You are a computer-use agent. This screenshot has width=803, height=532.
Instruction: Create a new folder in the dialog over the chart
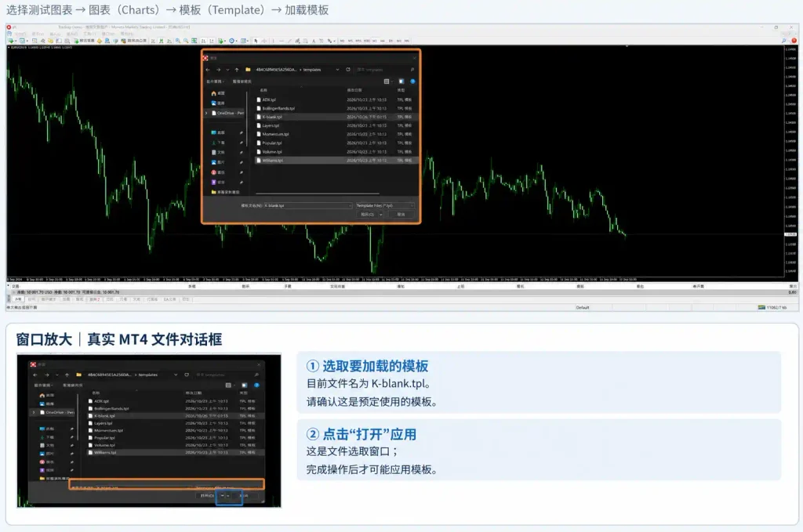pos(242,81)
